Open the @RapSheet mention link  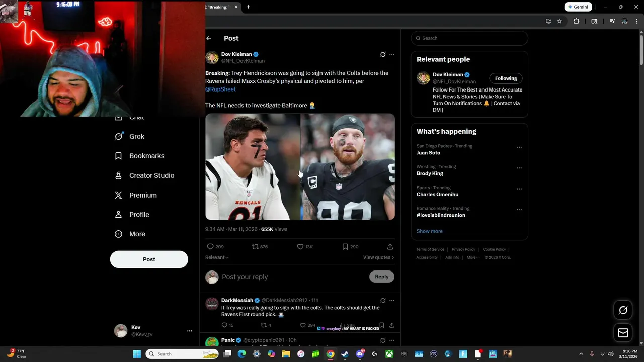220,89
